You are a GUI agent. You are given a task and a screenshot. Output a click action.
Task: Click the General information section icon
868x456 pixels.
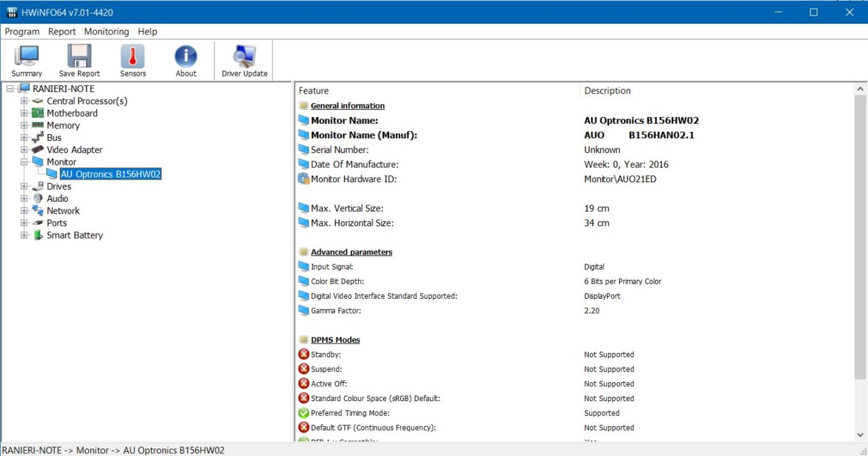(303, 106)
